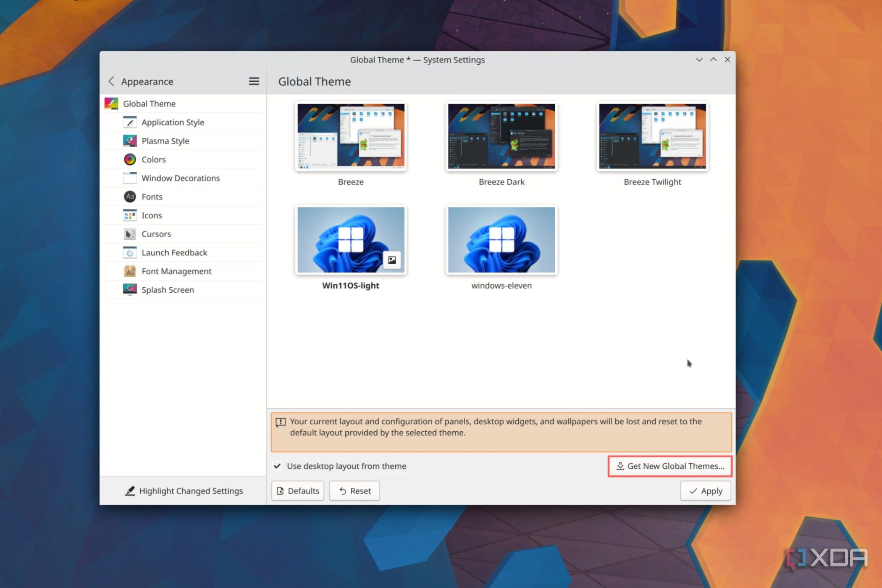Click Get New Global Themes

tap(669, 466)
